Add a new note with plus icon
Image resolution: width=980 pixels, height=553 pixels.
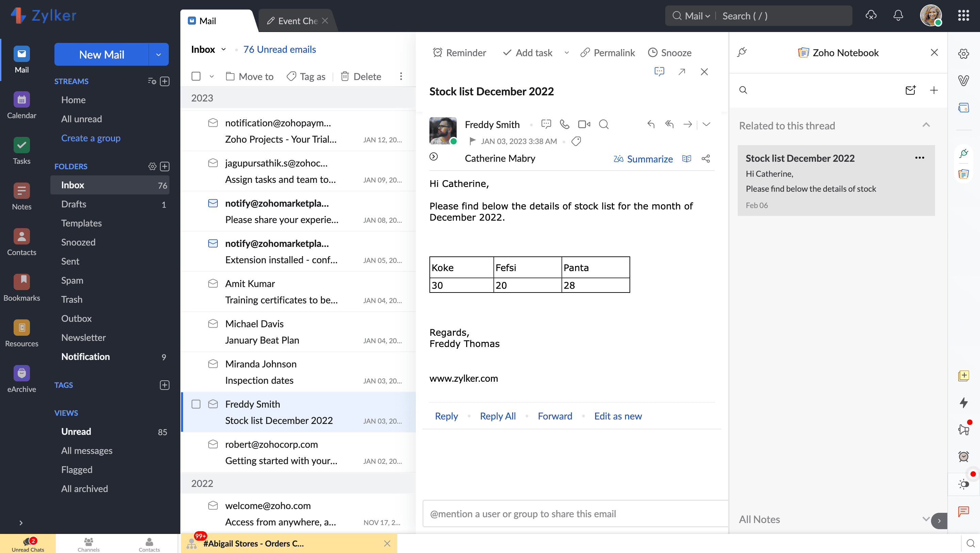[934, 90]
